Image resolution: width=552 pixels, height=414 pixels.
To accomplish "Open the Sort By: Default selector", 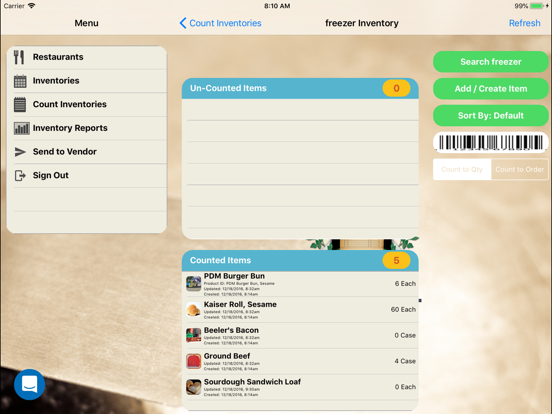I will click(x=490, y=115).
